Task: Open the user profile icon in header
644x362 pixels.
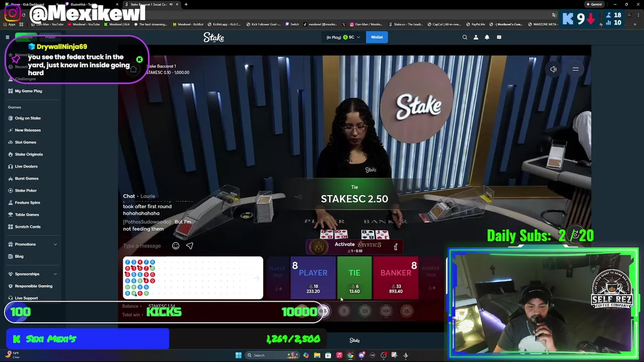Action: 476,37
